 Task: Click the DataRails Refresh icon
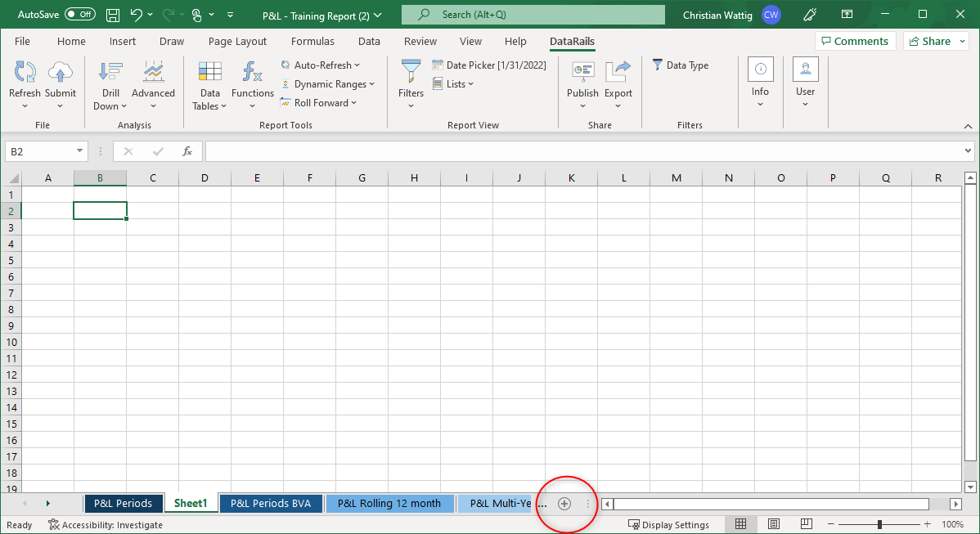(25, 73)
